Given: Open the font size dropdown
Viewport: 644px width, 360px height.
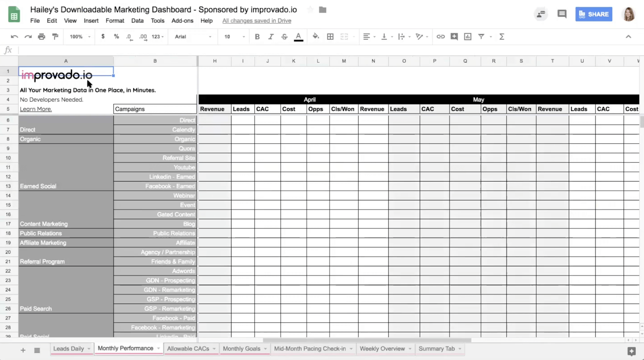Looking at the screenshot, I should (234, 37).
